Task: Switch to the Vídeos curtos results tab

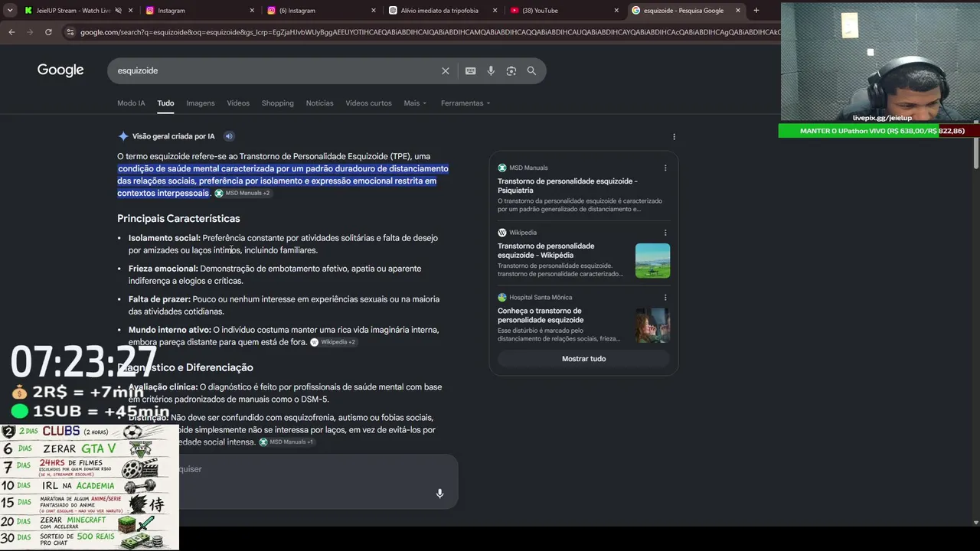Action: (x=368, y=103)
